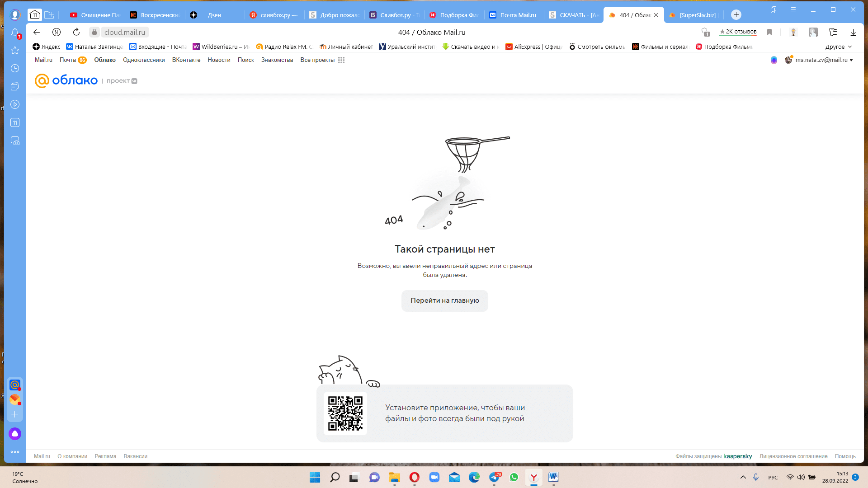
Task: Click the bookmark page icon
Action: 769,32
